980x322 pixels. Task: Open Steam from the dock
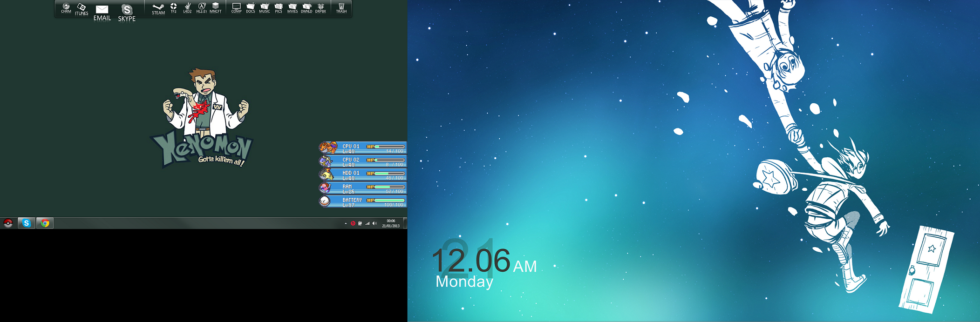click(x=158, y=9)
